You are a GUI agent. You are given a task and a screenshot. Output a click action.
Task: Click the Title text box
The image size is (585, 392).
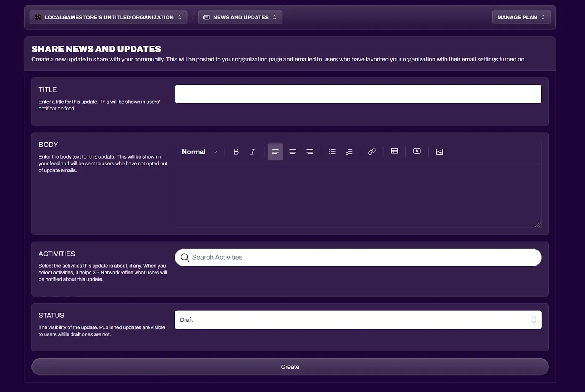coord(358,94)
